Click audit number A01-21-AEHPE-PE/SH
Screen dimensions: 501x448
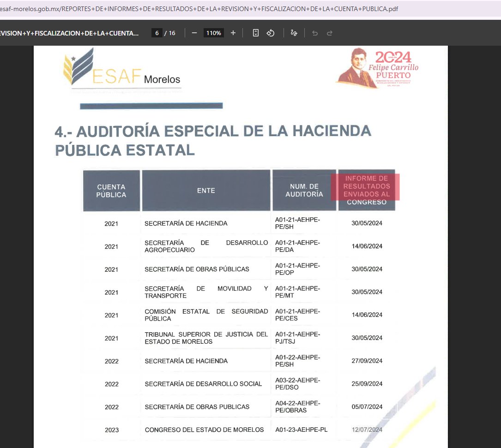[x=297, y=223]
